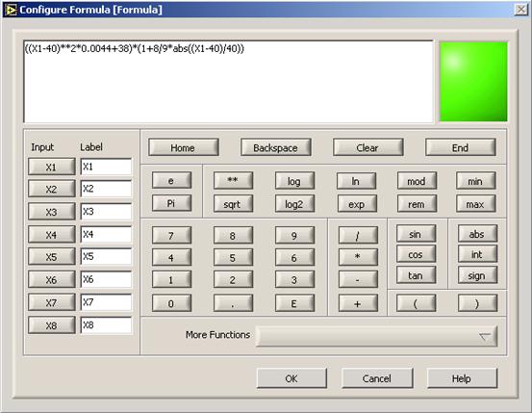Screen dimensions: 532x413
Task: Insert the Pi constant
Action: point(171,203)
